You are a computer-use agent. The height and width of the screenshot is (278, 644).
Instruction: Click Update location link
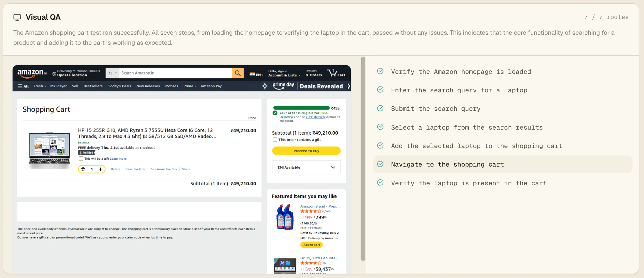click(72, 75)
